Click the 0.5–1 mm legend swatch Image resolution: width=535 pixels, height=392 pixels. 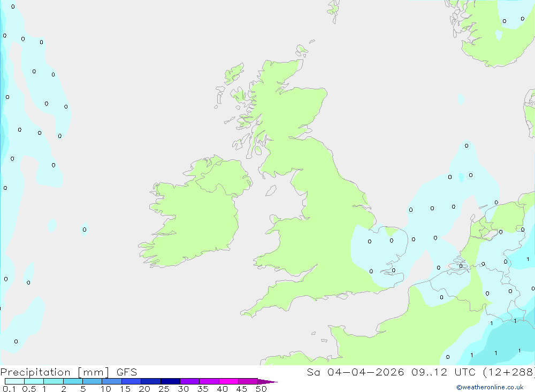34,381
